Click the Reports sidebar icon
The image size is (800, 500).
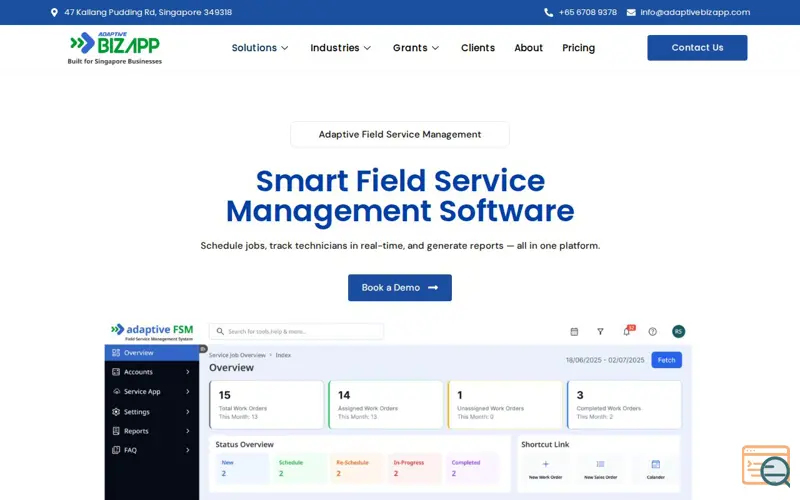click(116, 431)
